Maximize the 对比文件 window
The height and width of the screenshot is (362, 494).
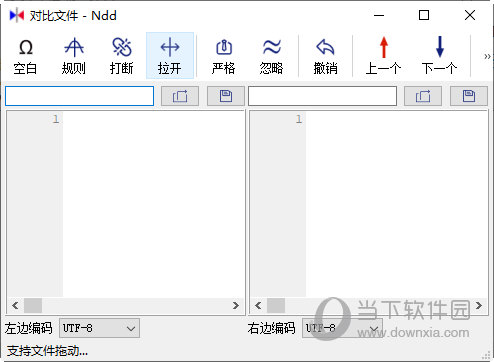pyautogui.click(x=424, y=15)
